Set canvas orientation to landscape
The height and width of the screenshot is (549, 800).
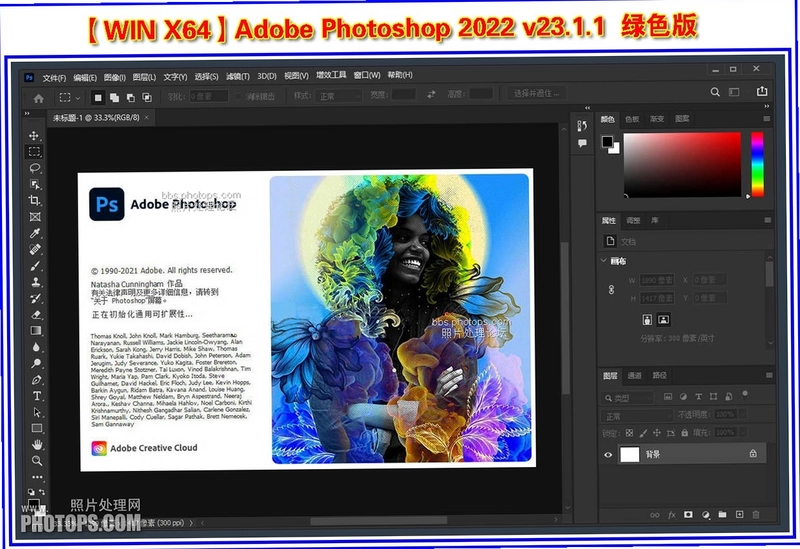tap(663, 320)
